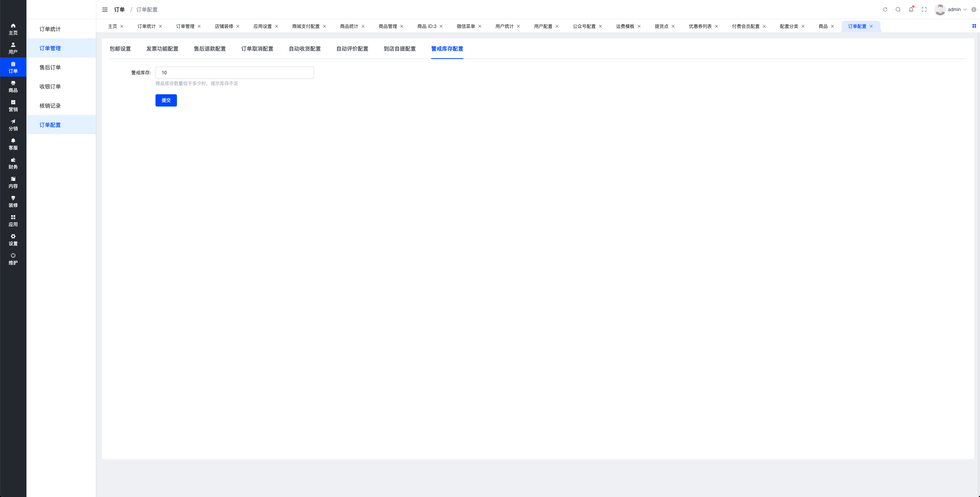The width and height of the screenshot is (980, 497).
Task: Open 核销记录 in the submenu
Action: [61, 105]
